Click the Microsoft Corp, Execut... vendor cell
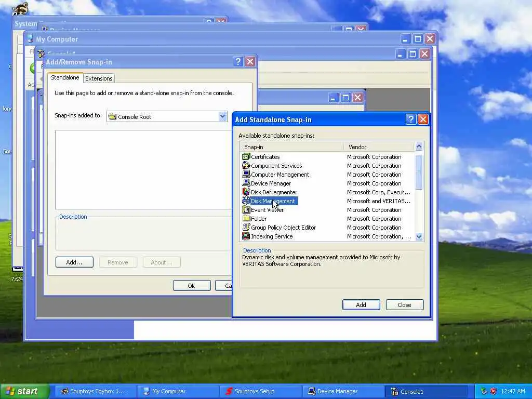This screenshot has height=399, width=532. (379, 192)
